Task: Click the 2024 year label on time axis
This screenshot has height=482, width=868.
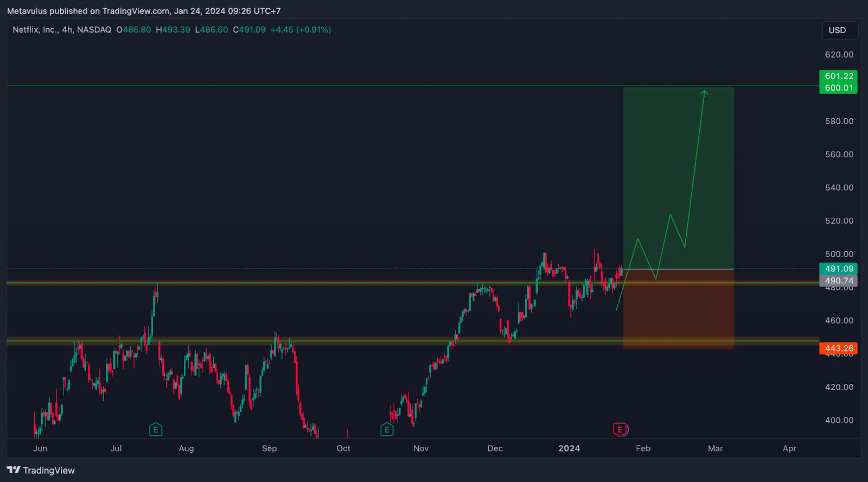Action: coord(569,448)
